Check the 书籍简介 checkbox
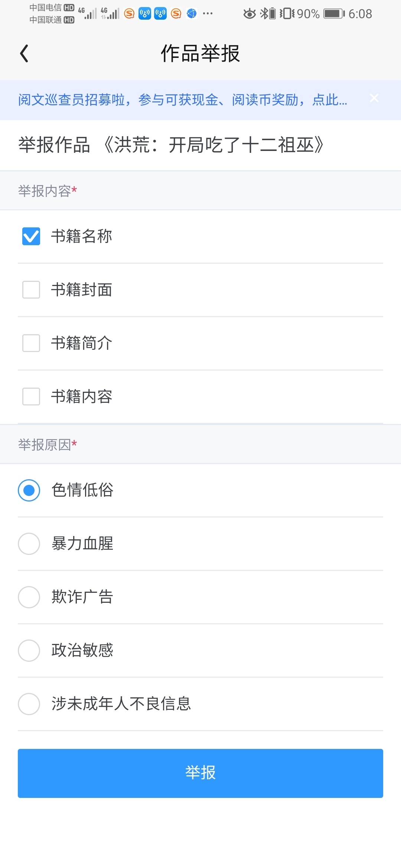 tap(31, 343)
